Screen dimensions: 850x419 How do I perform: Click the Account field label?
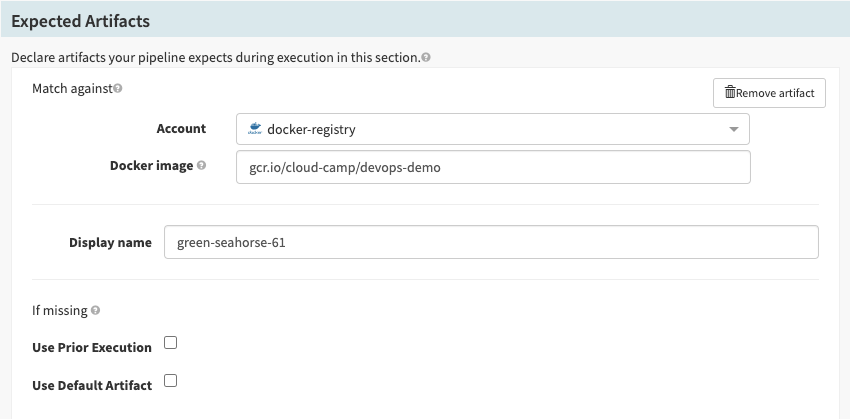(181, 129)
